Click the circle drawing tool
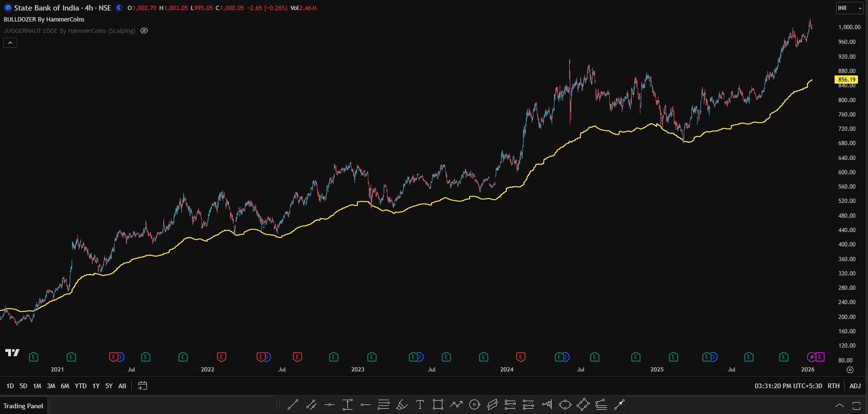The height and width of the screenshot is (414, 868). click(x=474, y=405)
